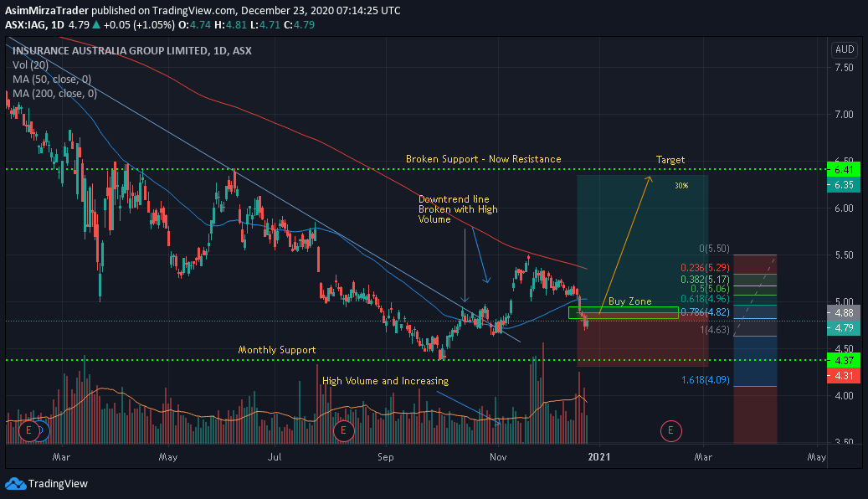Click the '30%' label in target box
This screenshot has width=868, height=499.
(681, 186)
